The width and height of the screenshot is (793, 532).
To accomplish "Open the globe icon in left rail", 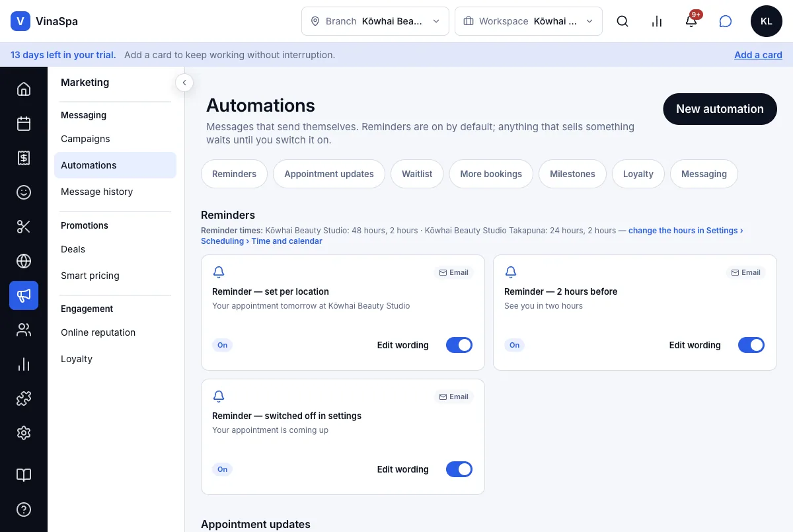I will point(24,261).
